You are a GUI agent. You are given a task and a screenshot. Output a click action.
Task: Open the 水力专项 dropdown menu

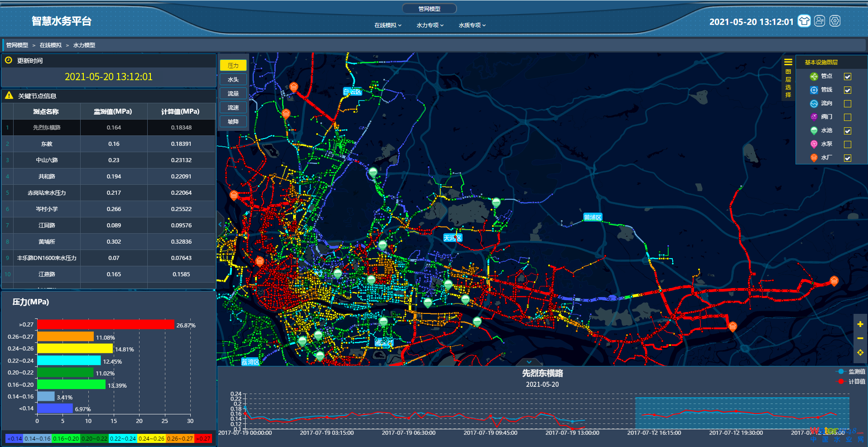(430, 25)
